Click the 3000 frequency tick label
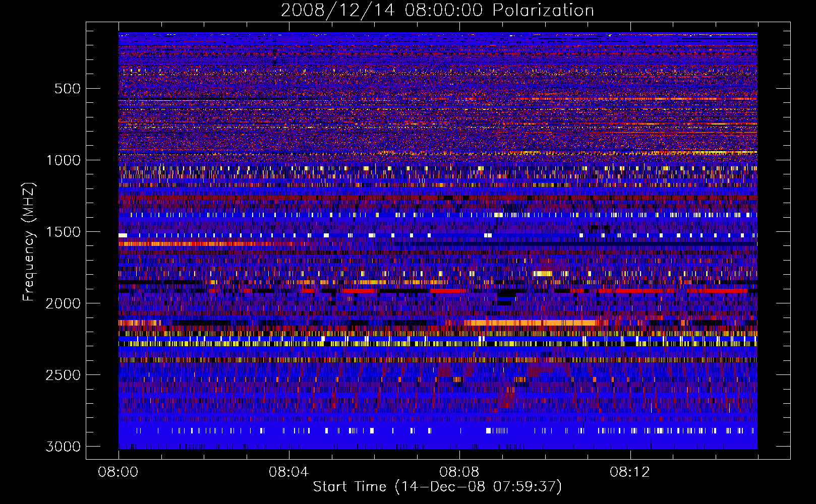This screenshot has width=816, height=504. (x=64, y=447)
